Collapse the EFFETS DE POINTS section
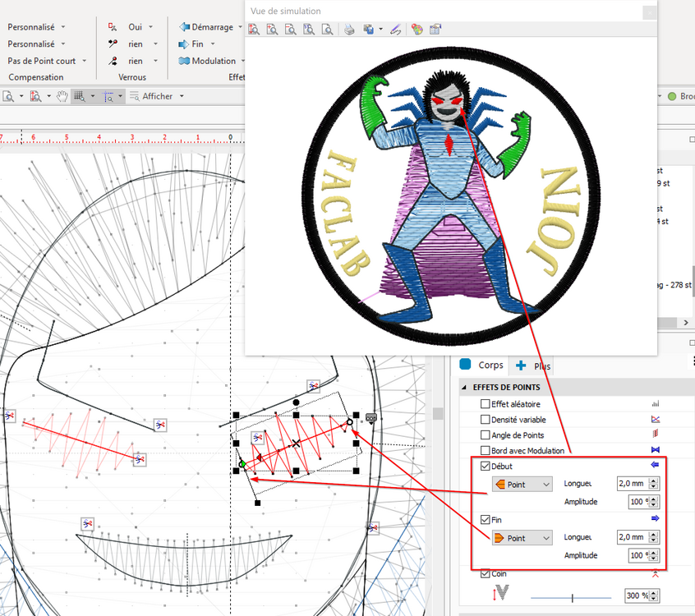 [x=463, y=388]
